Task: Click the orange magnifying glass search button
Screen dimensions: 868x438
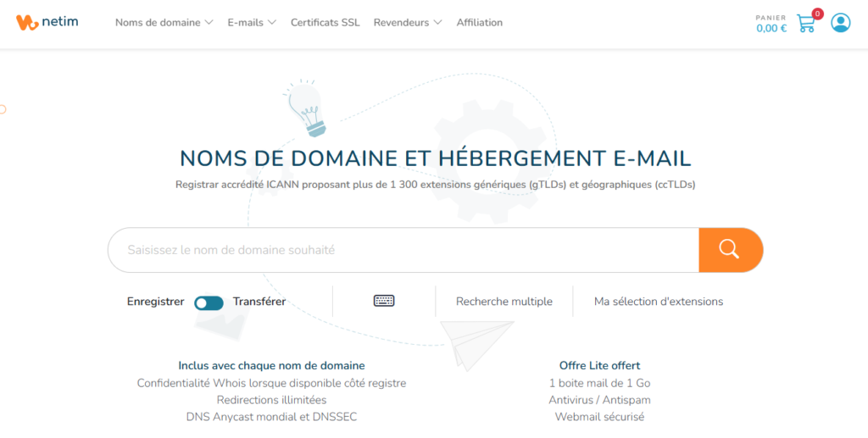Action: click(730, 250)
